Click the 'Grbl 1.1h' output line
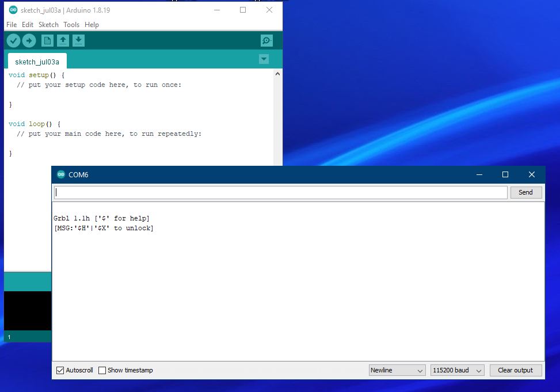The width and height of the screenshot is (560, 392). pyautogui.click(x=101, y=218)
